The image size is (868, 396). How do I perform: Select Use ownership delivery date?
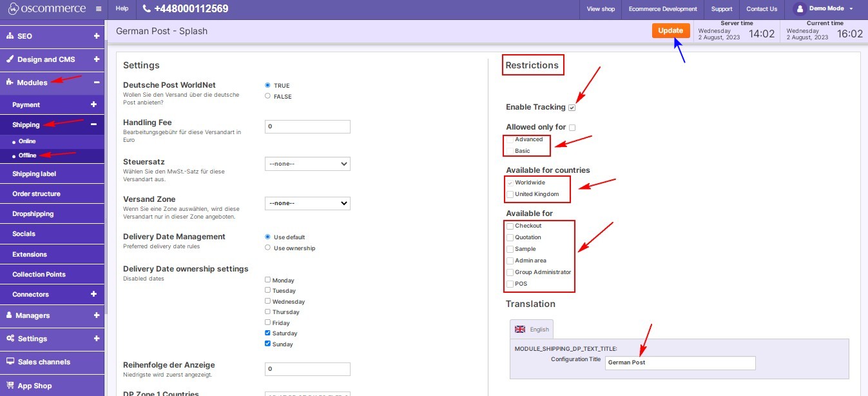[x=267, y=248]
